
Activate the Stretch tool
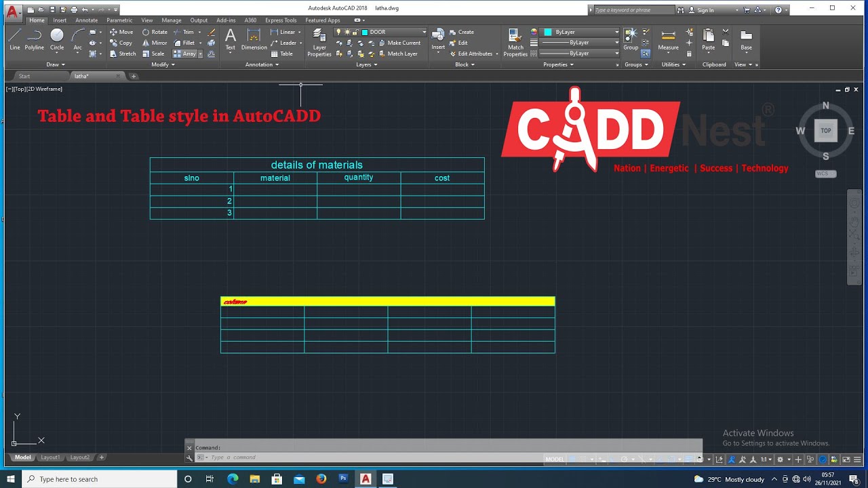(123, 54)
